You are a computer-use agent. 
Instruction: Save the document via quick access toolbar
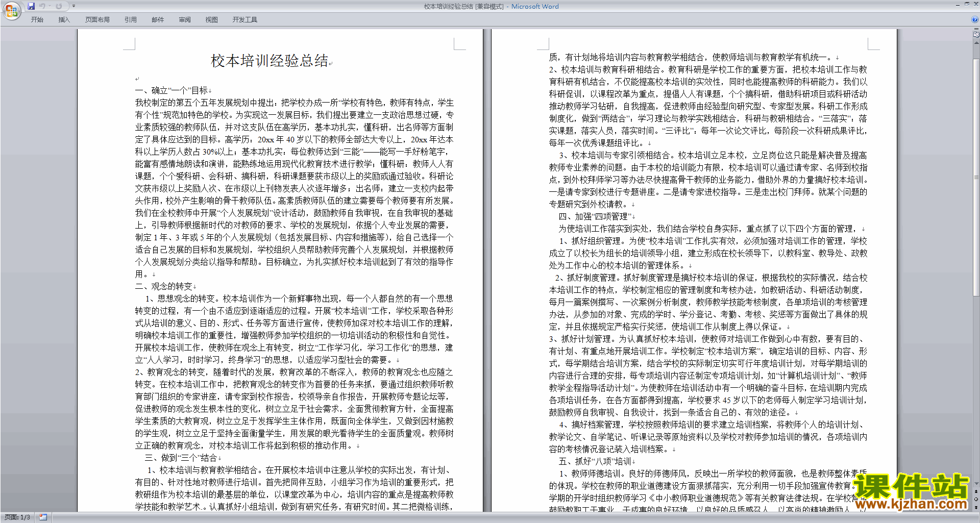31,6
